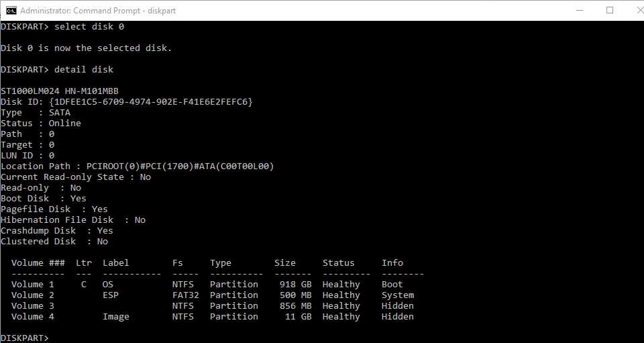This screenshot has width=644, height=343.
Task: Click the 'Pagefile Disk : Yes' line
Action: 54,209
